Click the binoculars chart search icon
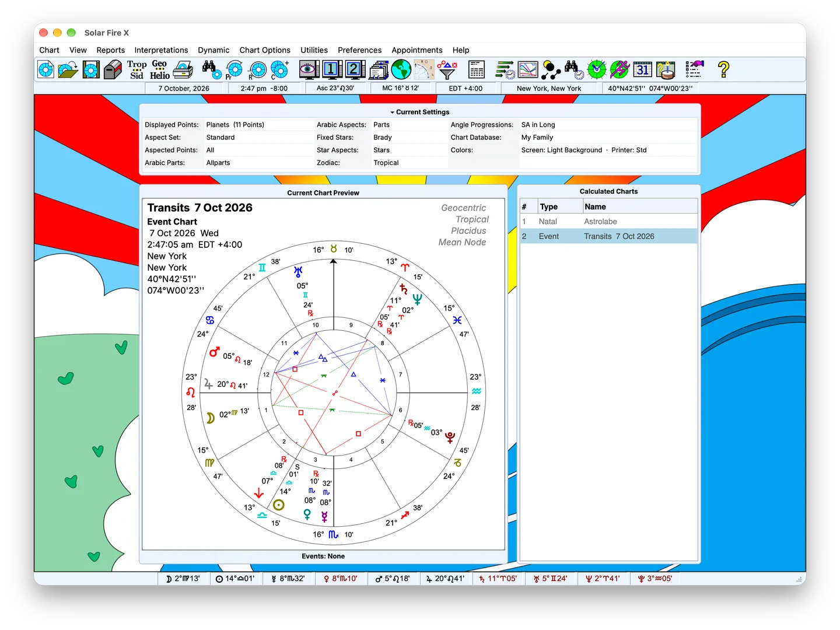840x630 pixels. pyautogui.click(x=211, y=70)
